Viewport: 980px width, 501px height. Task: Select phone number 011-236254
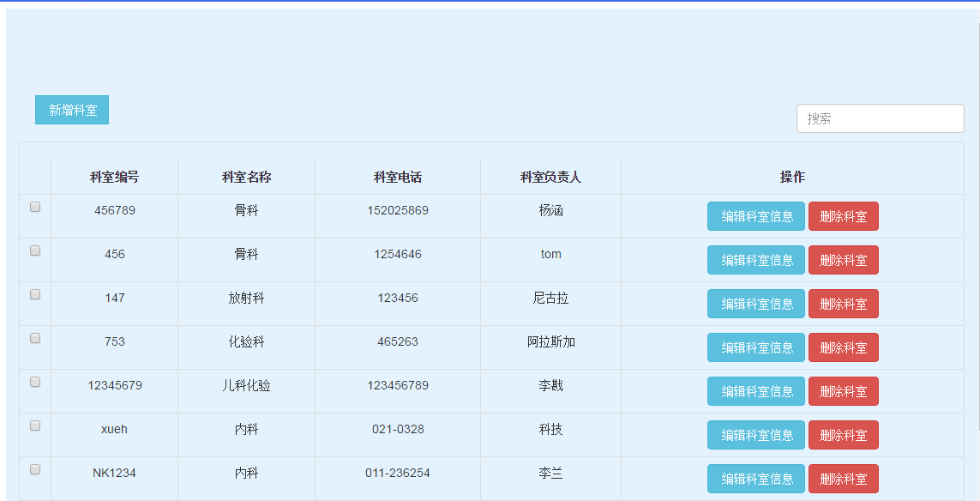pyautogui.click(x=398, y=474)
